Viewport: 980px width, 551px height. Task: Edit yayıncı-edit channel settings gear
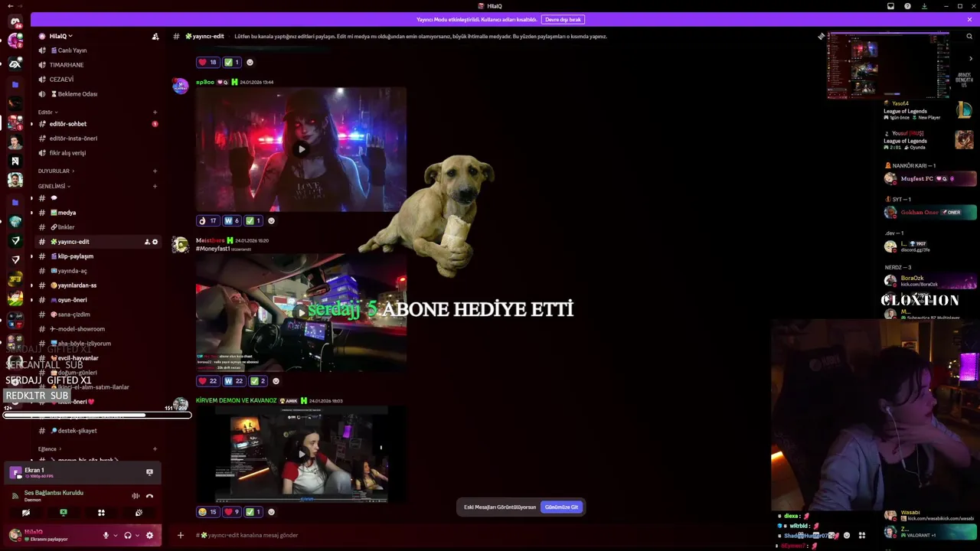[155, 242]
